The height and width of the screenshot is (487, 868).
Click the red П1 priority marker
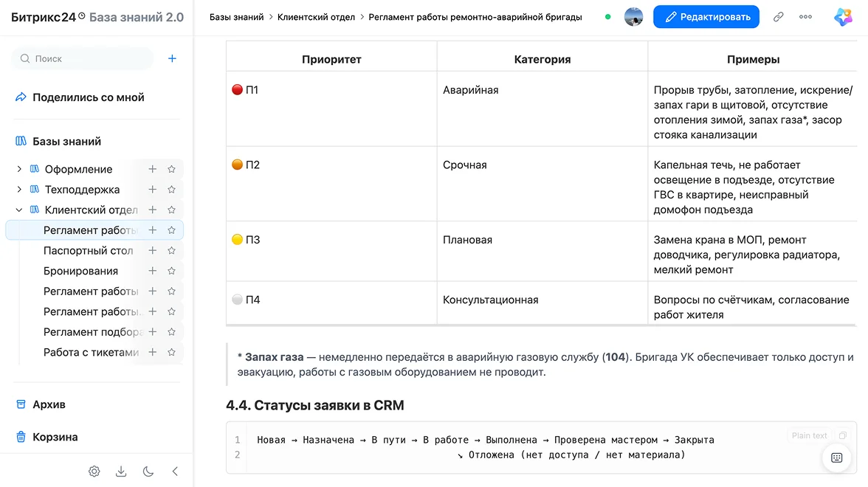click(237, 90)
